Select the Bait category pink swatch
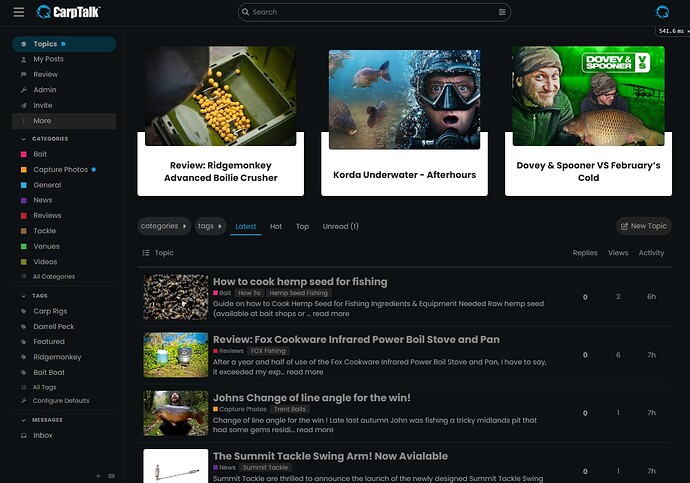Screen dimensions: 690x483 point(24,154)
